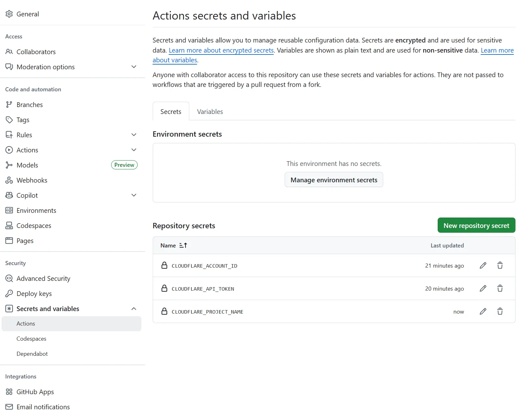Edit the CLOUDFLARE_API_TOKEN secret pencil icon
529x420 pixels.
(483, 288)
